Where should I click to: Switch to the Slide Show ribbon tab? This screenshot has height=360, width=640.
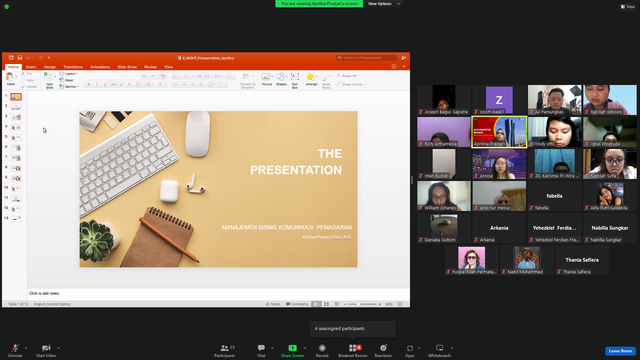point(127,67)
